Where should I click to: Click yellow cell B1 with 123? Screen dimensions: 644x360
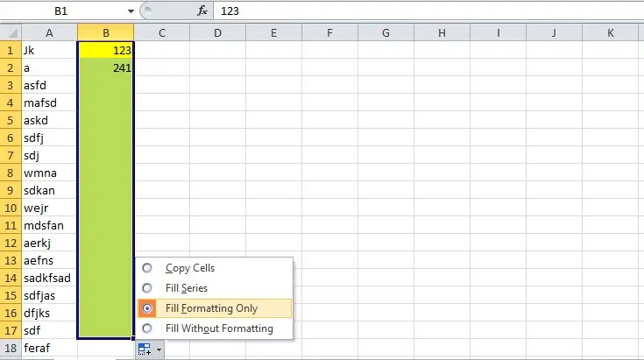coord(105,50)
